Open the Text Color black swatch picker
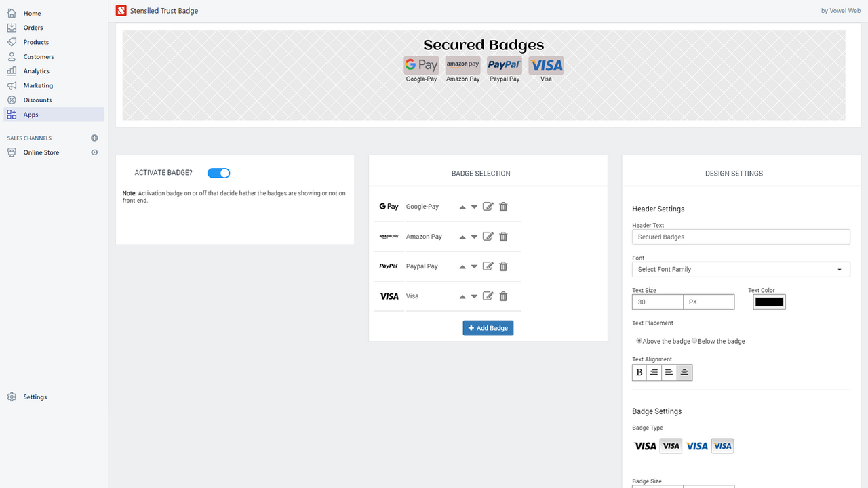This screenshot has height=488, width=868. click(x=769, y=302)
